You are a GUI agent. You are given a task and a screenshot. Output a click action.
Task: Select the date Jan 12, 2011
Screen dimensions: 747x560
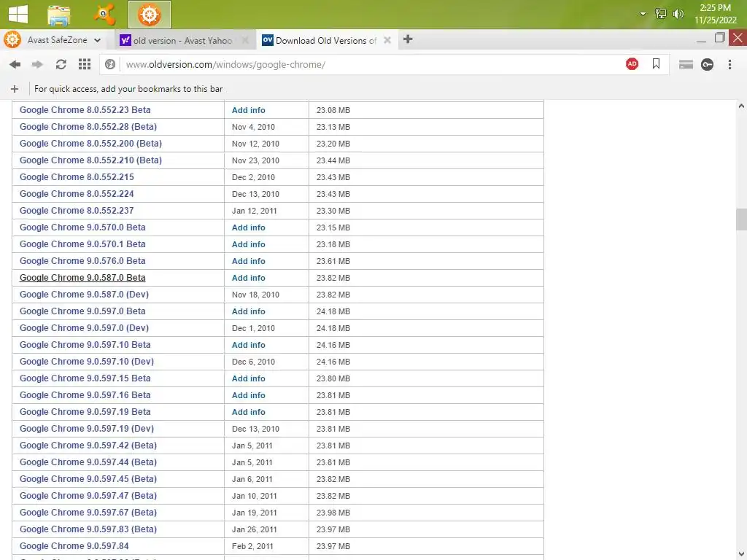click(255, 211)
